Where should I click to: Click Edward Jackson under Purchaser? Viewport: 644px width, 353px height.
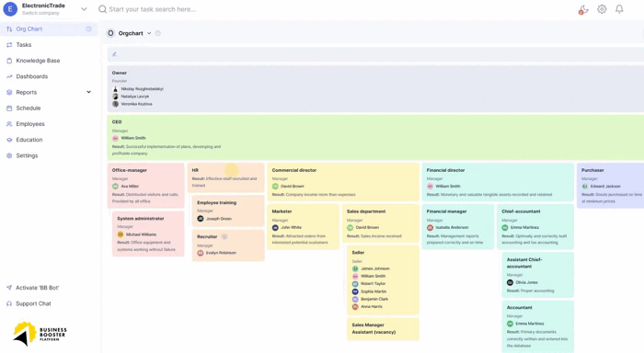[x=605, y=187]
